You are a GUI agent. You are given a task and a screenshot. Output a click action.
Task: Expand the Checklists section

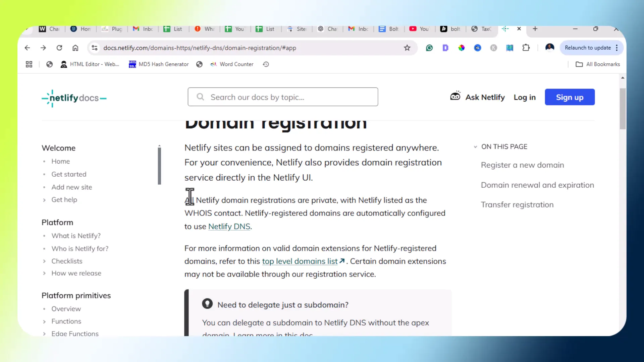pos(67,261)
